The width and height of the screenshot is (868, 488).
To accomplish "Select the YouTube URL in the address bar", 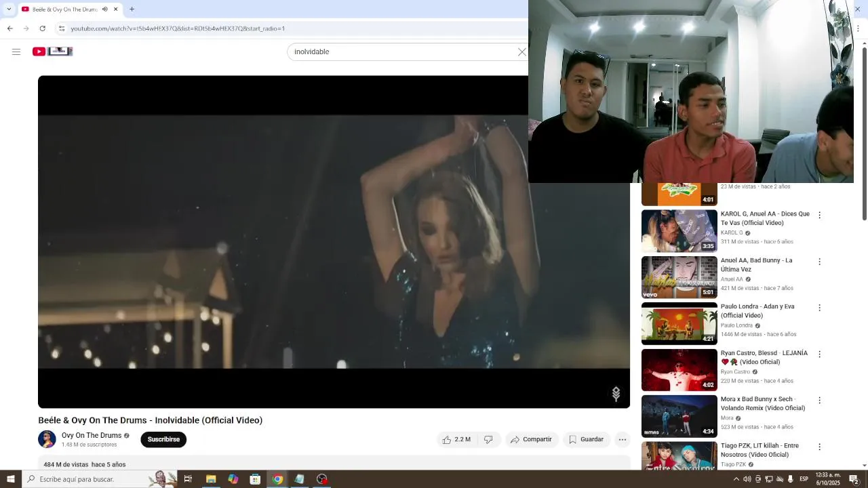I will click(x=178, y=28).
